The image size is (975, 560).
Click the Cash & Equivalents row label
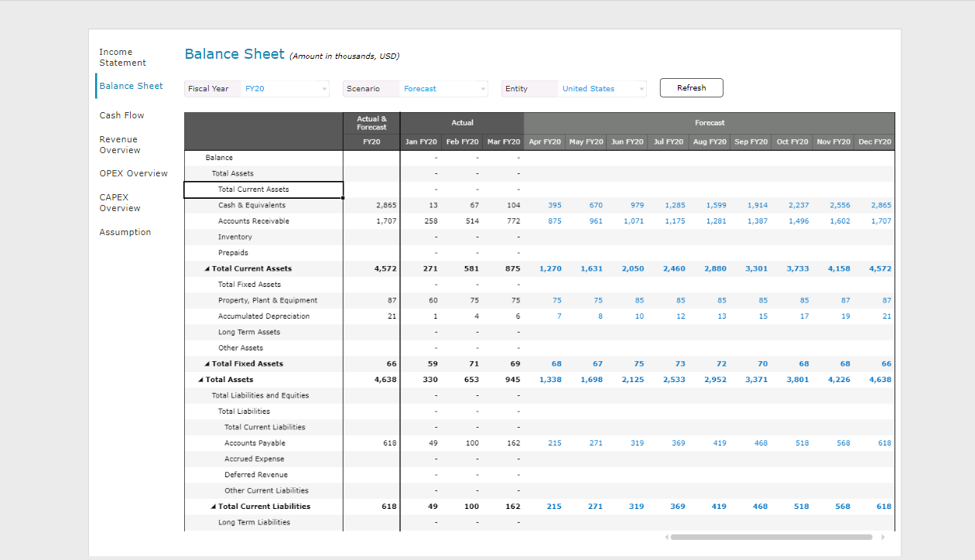[x=251, y=205]
